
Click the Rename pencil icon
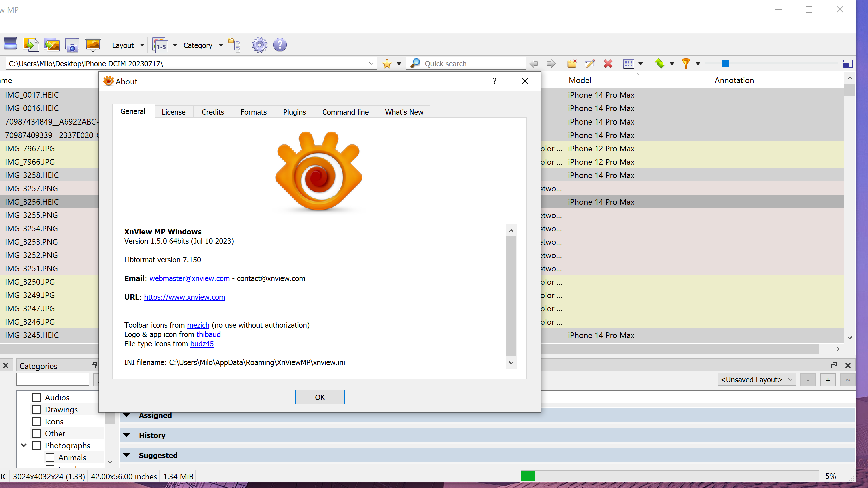point(589,64)
